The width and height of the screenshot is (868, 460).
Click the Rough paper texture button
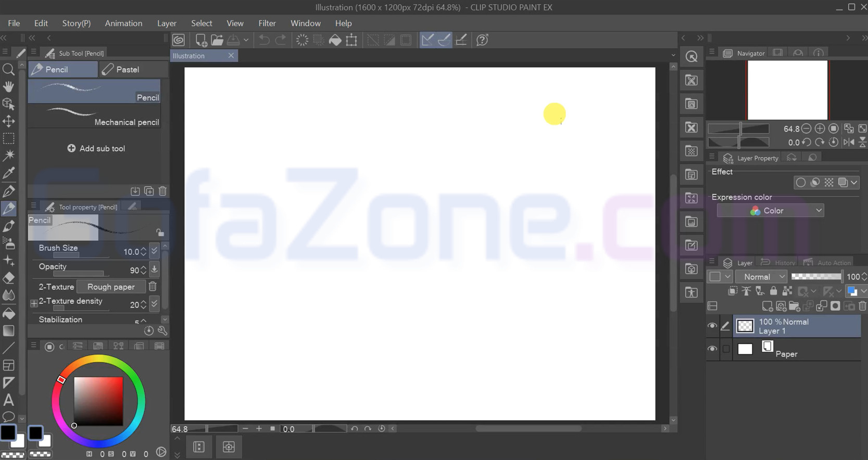111,287
